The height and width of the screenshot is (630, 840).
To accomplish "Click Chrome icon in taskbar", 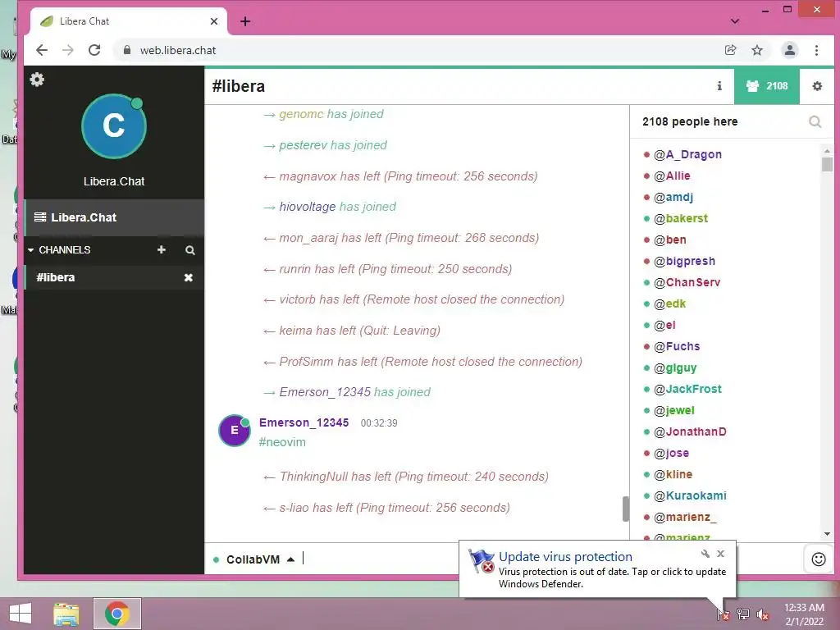I will click(117, 614).
